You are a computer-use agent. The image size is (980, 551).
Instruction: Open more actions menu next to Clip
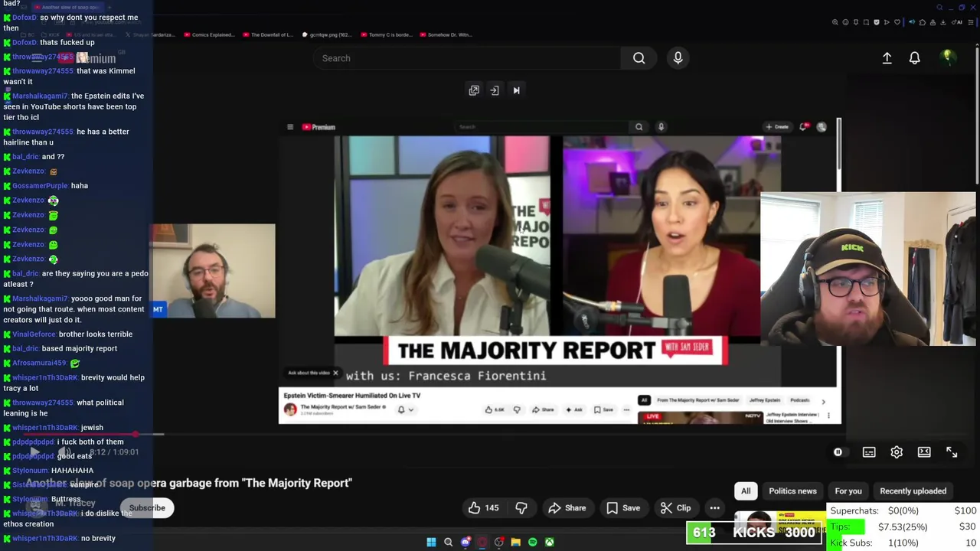click(x=714, y=507)
